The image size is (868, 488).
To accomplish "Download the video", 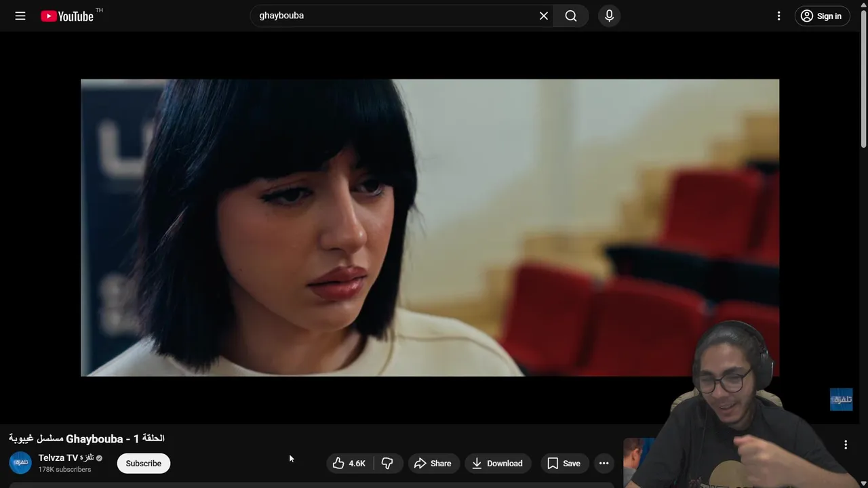I will pyautogui.click(x=498, y=463).
